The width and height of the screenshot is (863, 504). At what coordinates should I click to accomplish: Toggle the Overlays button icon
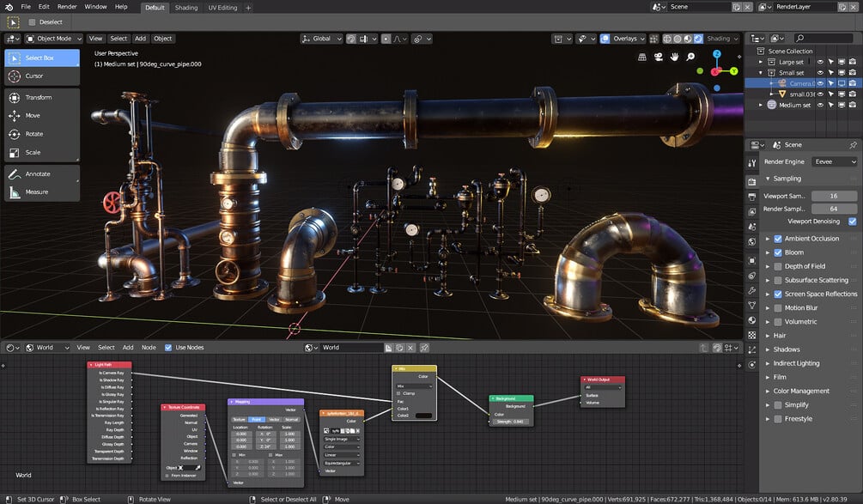[605, 39]
